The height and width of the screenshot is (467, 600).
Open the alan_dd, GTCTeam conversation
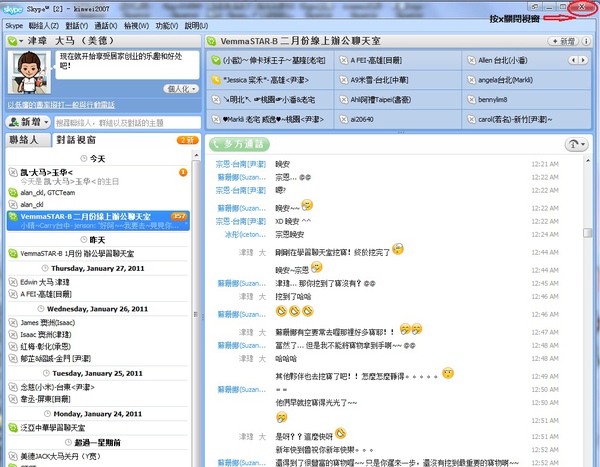(x=98, y=193)
